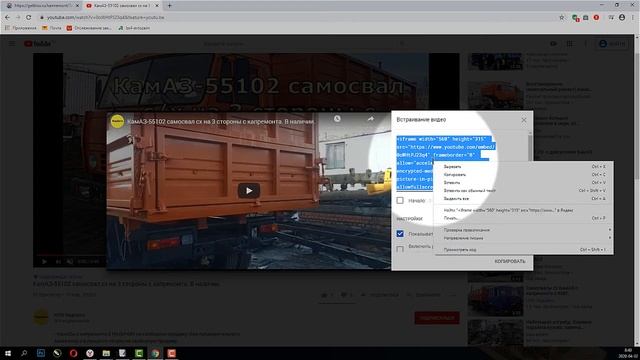The image size is (640, 360).
Task: Select the КамАЗ-55102 YouTube tab
Action: [121, 6]
